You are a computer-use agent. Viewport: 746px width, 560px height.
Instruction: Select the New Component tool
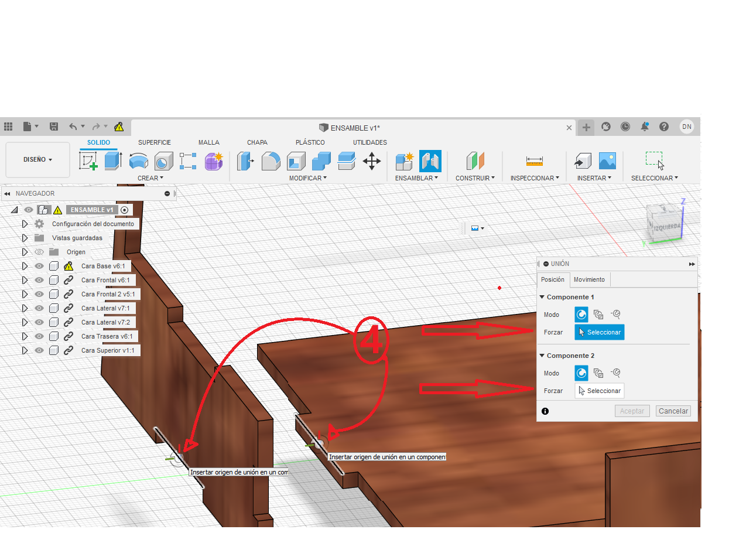point(405,161)
